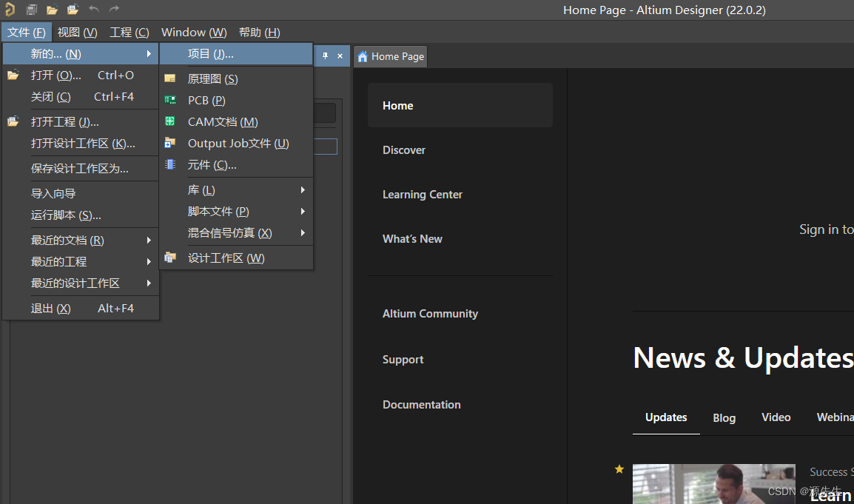Expand the 新的... (N) submenu arrow
The image size is (854, 504).
(149, 54)
